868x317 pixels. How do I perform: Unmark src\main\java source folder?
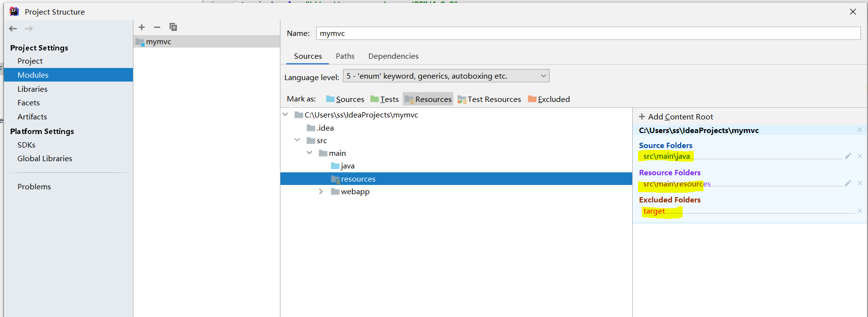pyautogui.click(x=860, y=156)
